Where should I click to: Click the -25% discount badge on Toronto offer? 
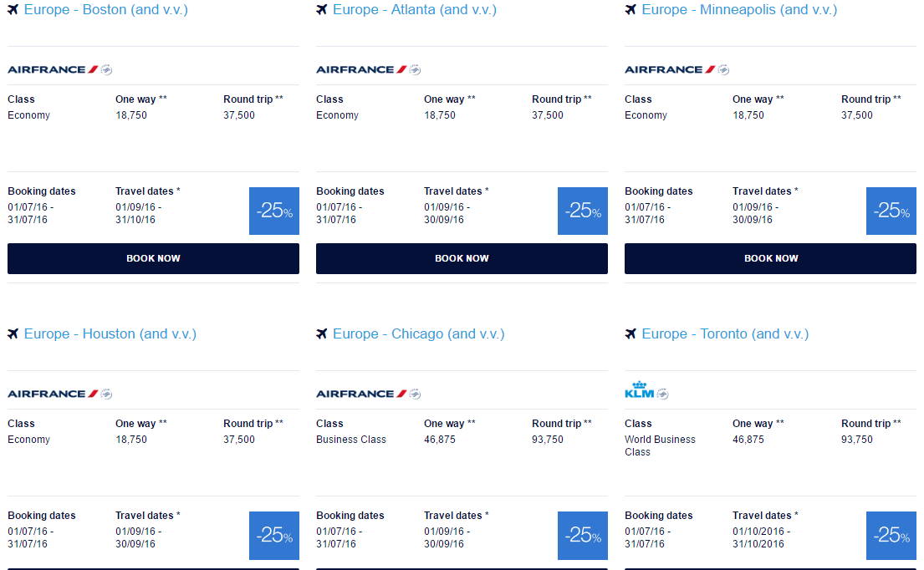[x=891, y=535]
